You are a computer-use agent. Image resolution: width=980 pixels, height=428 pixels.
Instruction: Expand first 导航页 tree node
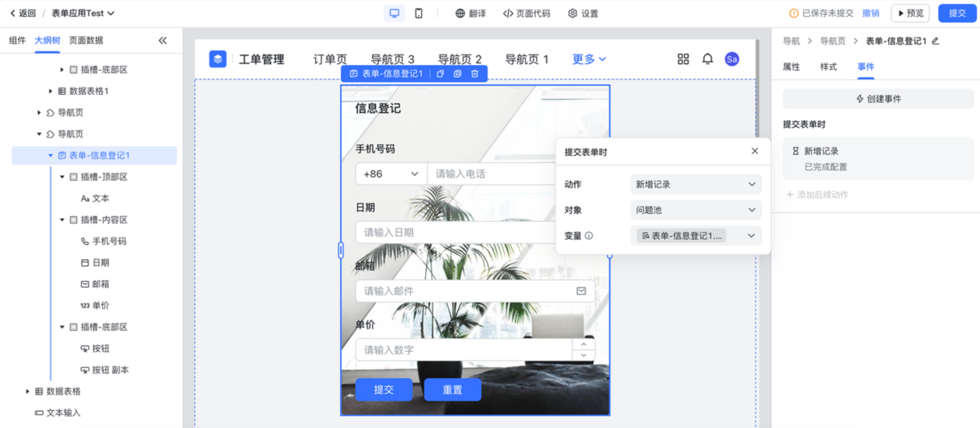click(x=39, y=112)
